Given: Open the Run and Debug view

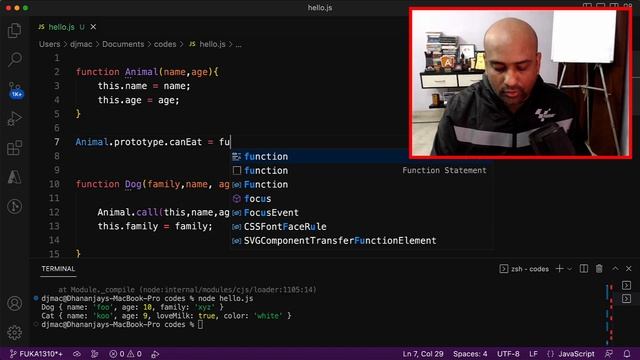Looking at the screenshot, I should click(15, 119).
